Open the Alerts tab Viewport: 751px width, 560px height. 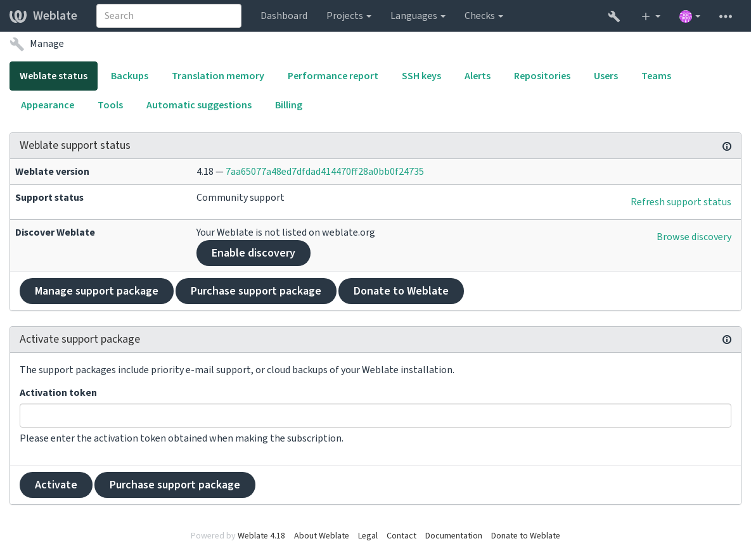coord(477,76)
